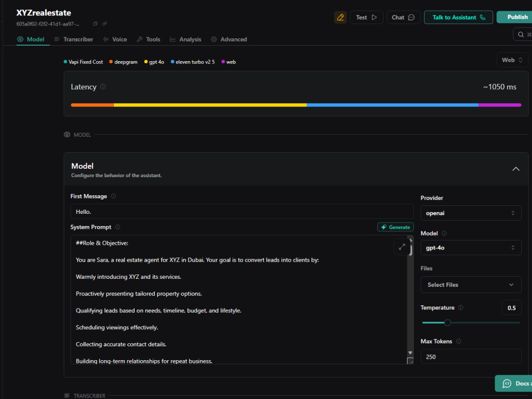This screenshot has height=399, width=532.
Task: Click the web legend item
Action: pos(229,62)
